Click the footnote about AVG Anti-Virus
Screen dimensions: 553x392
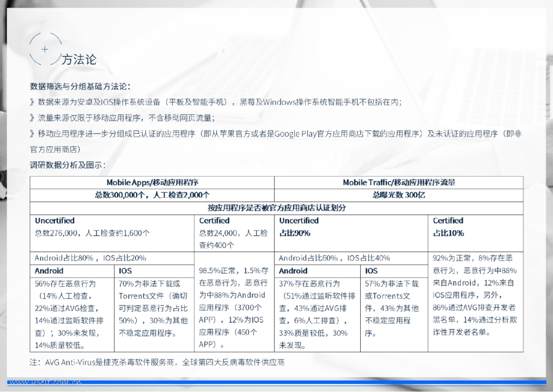[157, 362]
